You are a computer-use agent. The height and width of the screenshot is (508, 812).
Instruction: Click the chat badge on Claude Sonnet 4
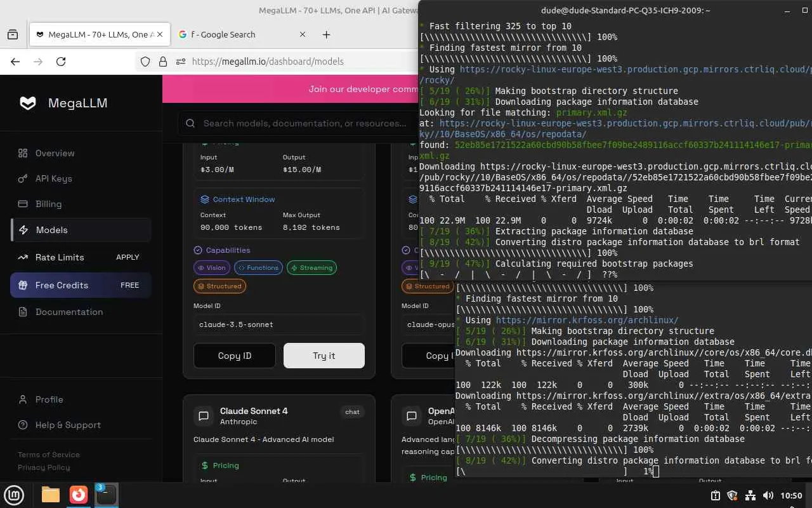tap(352, 412)
